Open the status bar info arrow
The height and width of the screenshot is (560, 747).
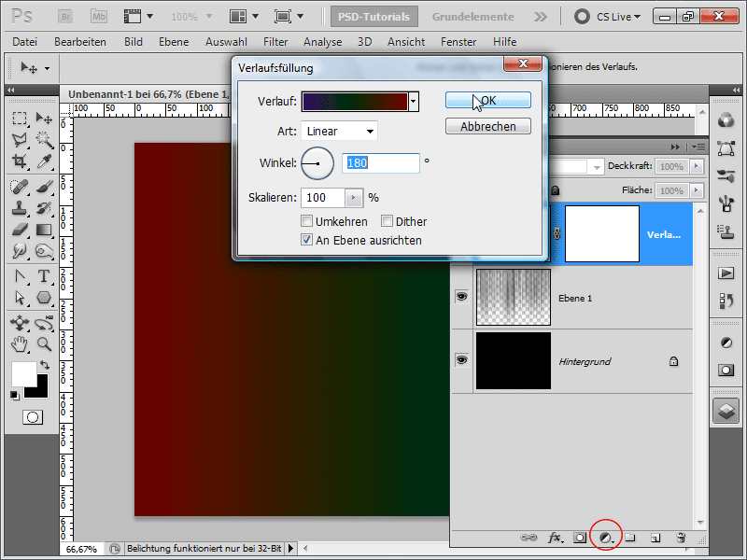290,549
